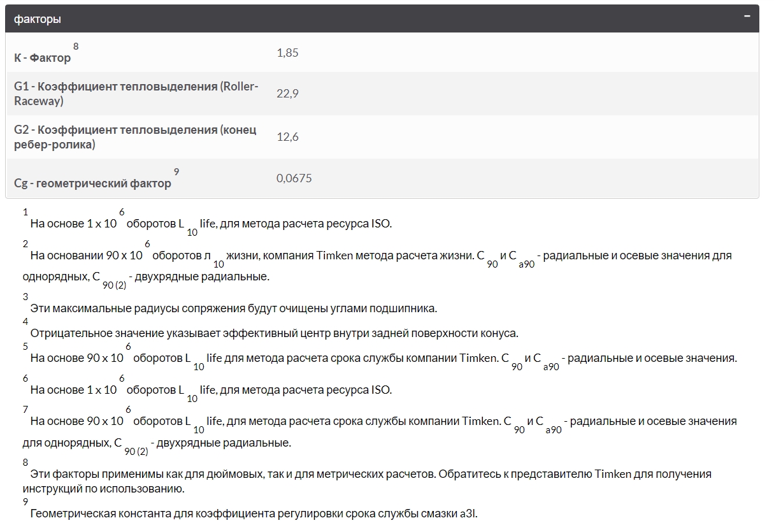Image resolution: width=774 pixels, height=532 pixels.
Task: Click footnote 8 text about Эти факторы применимы
Action: pyautogui.click(x=369, y=475)
